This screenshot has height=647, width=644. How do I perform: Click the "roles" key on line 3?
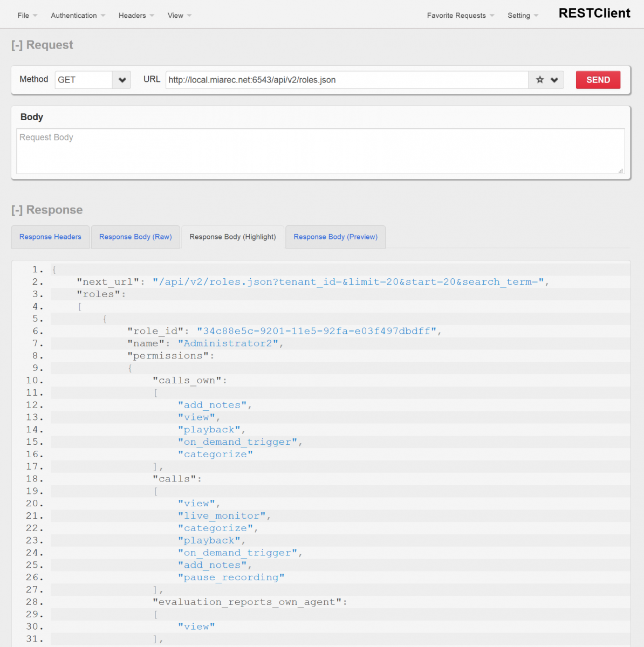pos(99,294)
